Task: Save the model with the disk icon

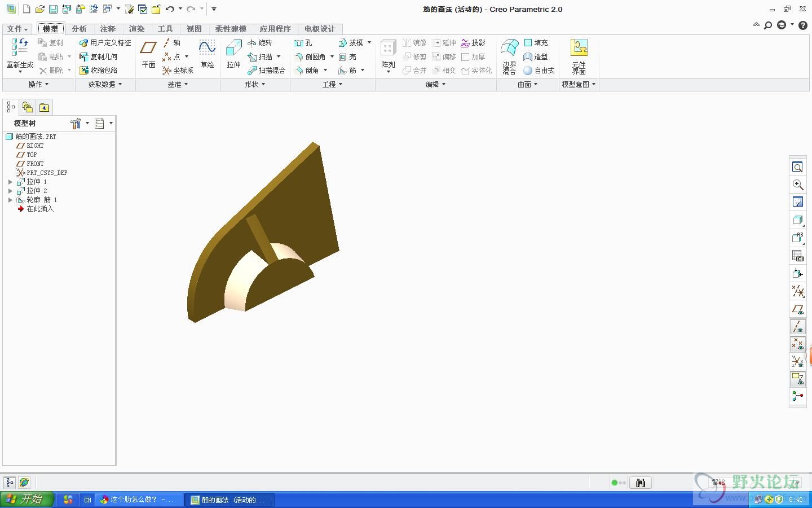Action: coord(53,9)
